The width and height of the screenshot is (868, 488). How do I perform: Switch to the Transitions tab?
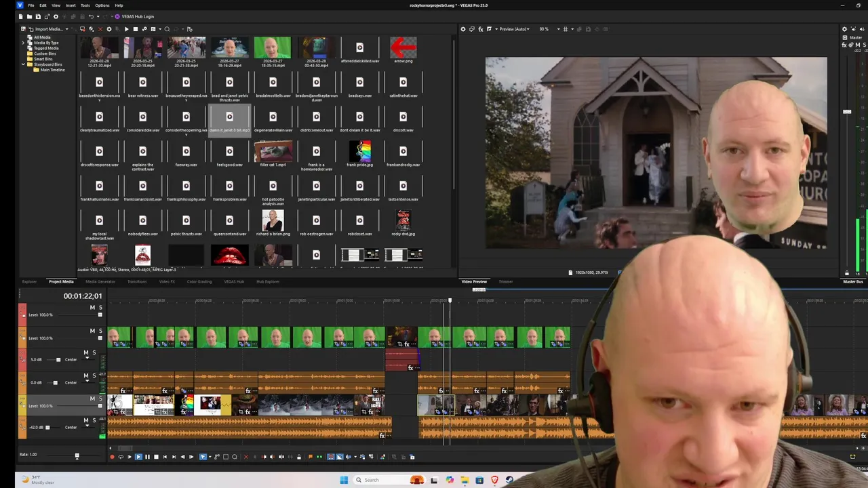click(137, 281)
